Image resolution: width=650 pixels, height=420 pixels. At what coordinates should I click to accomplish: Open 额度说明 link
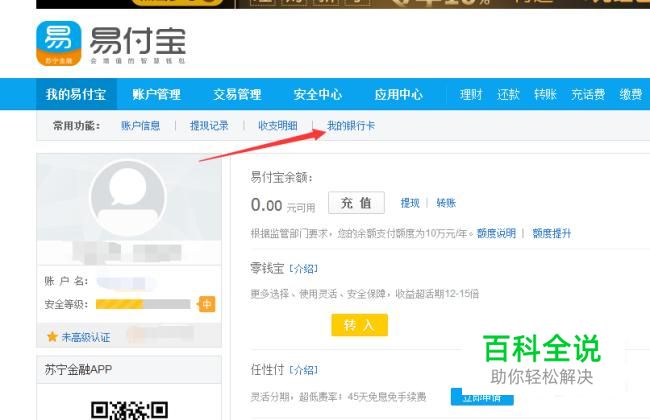point(496,233)
